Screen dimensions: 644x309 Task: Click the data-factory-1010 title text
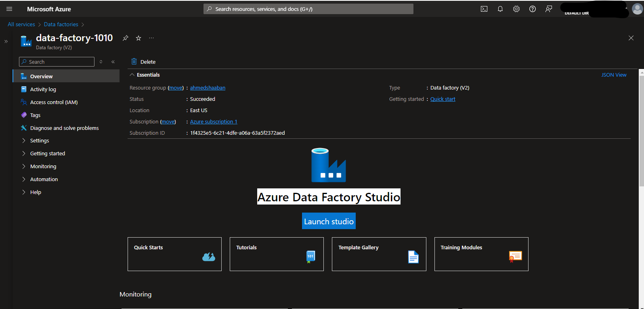74,38
